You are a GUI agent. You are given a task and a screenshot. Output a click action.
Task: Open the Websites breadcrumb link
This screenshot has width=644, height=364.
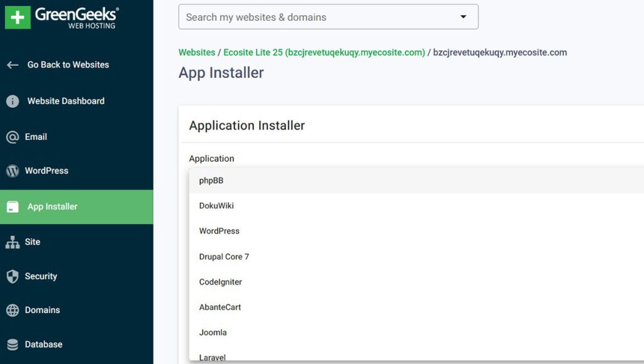(x=196, y=53)
